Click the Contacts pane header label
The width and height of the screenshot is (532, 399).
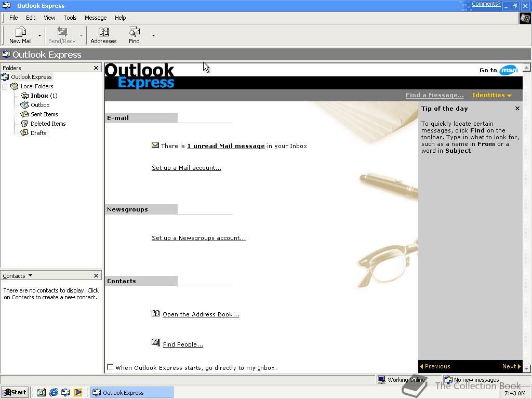[x=14, y=276]
